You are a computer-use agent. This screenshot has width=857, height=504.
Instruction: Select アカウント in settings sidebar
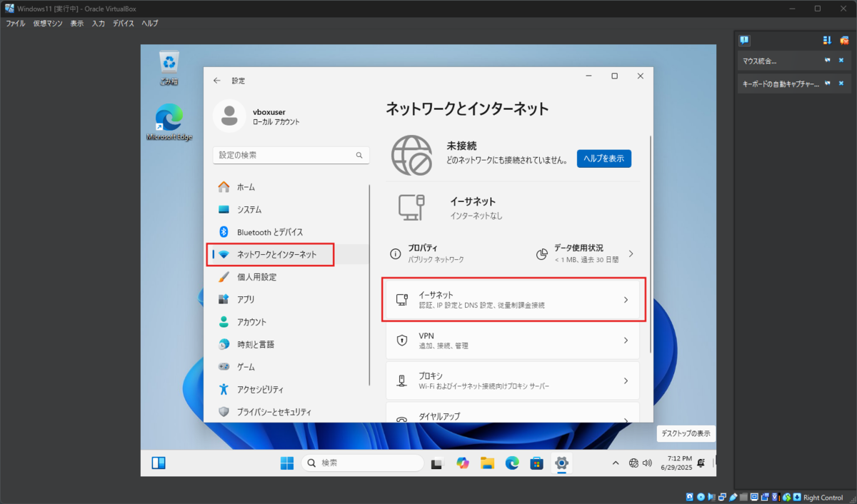[290, 322]
